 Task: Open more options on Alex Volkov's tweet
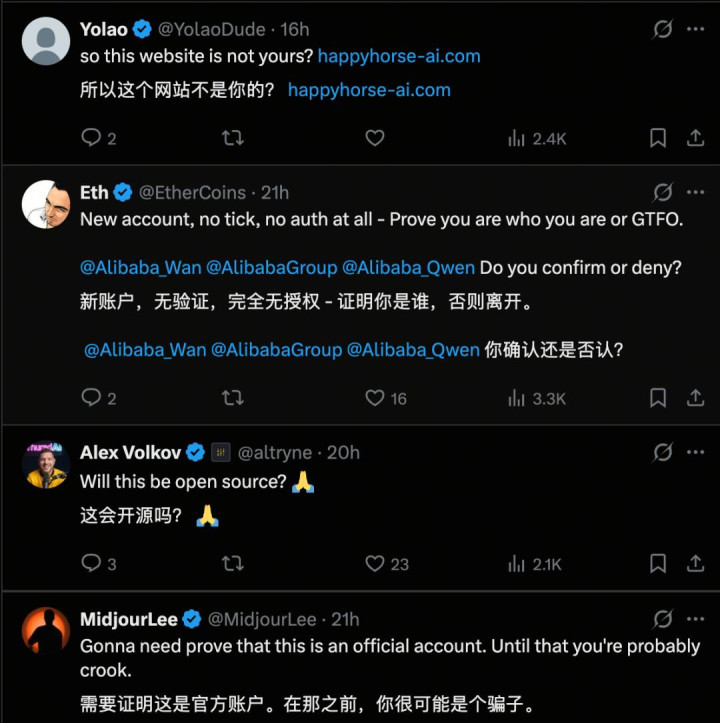tap(695, 452)
